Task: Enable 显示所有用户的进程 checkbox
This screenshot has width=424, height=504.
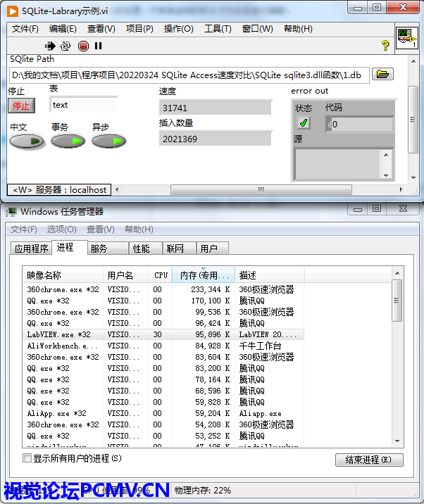Action: pos(27,458)
